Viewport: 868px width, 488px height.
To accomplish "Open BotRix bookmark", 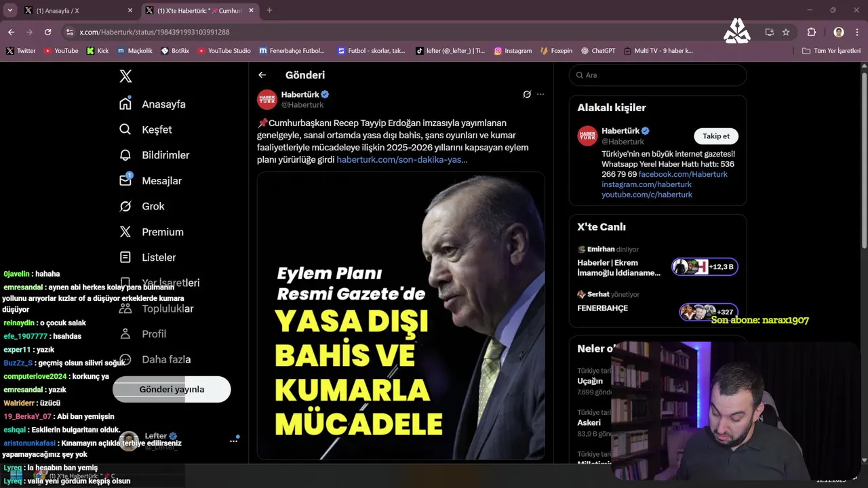I will point(175,51).
